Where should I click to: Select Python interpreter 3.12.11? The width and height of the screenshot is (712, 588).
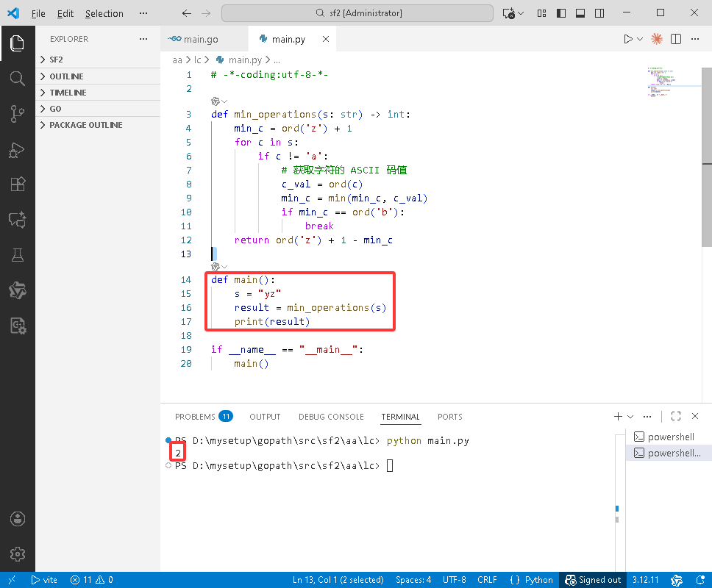pyautogui.click(x=645, y=580)
